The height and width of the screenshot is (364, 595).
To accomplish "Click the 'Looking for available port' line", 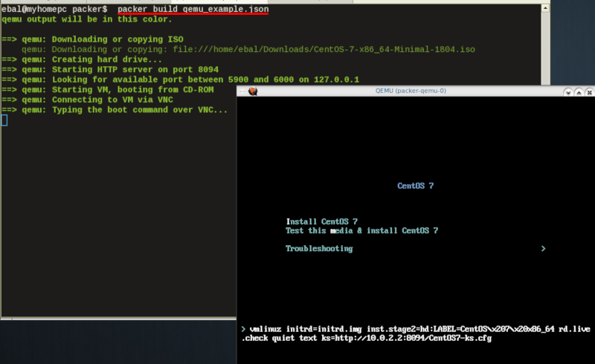I will coord(180,79).
